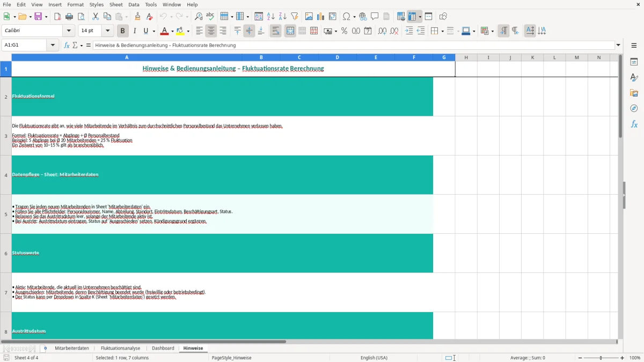This screenshot has width=644, height=362.
Task: Open the Font Size dropdown
Action: click(107, 31)
